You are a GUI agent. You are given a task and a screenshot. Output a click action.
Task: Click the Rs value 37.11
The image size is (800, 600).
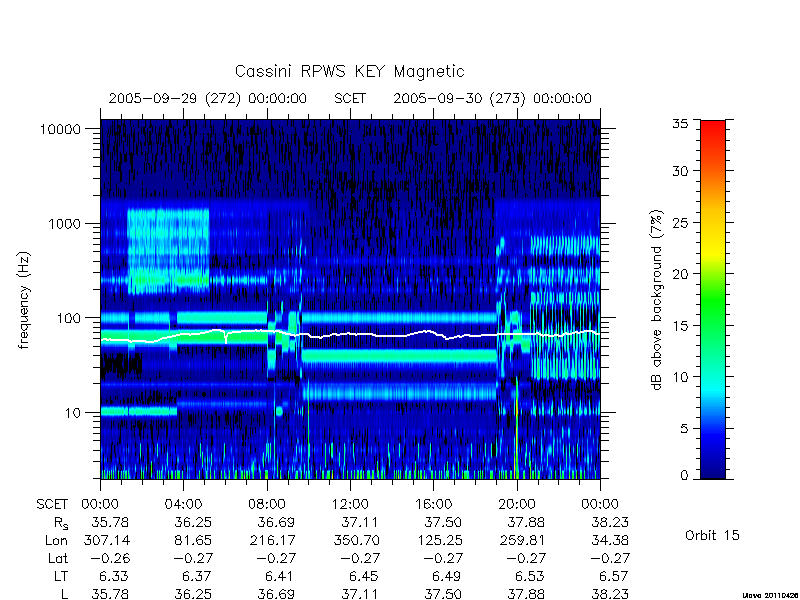360,522
